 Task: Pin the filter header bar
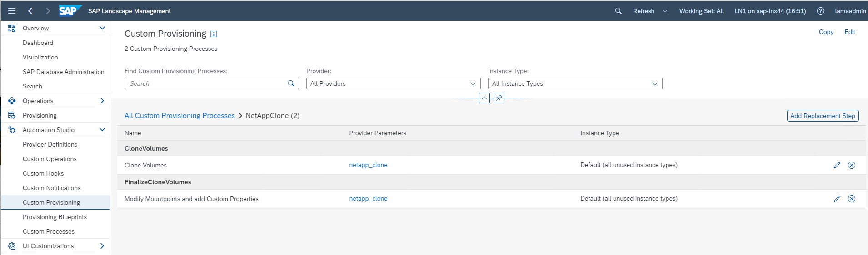(499, 98)
